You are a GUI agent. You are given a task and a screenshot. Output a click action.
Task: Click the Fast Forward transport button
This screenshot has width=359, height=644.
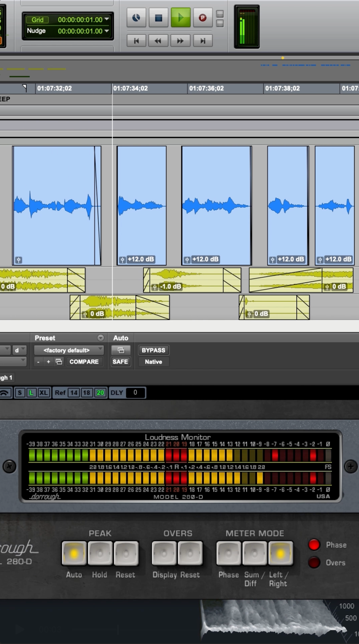pos(180,41)
